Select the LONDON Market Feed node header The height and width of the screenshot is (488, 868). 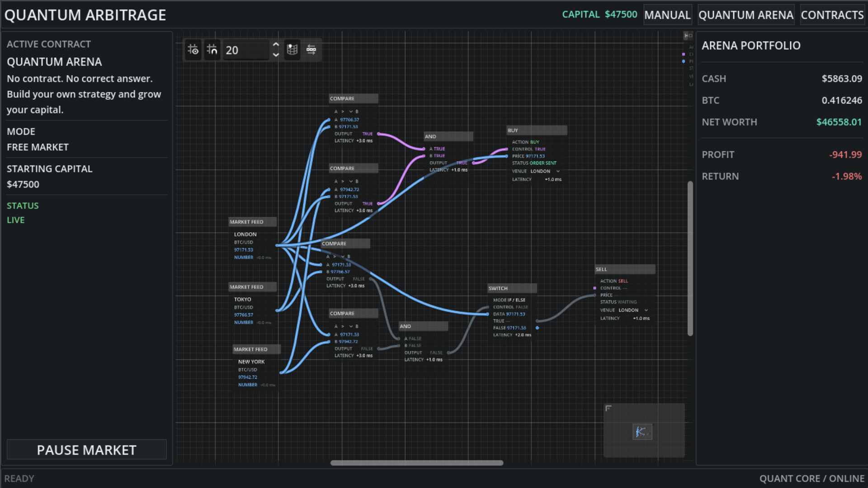coord(253,222)
